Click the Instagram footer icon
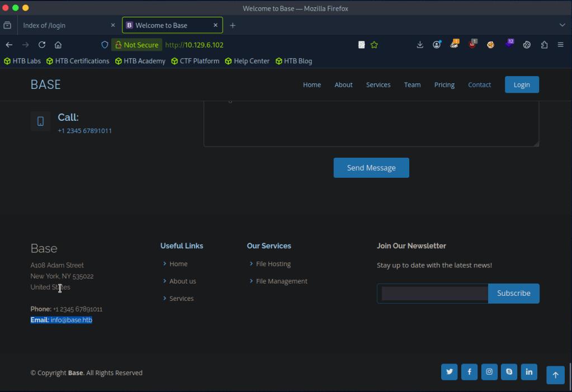The image size is (572, 392). 489,372
